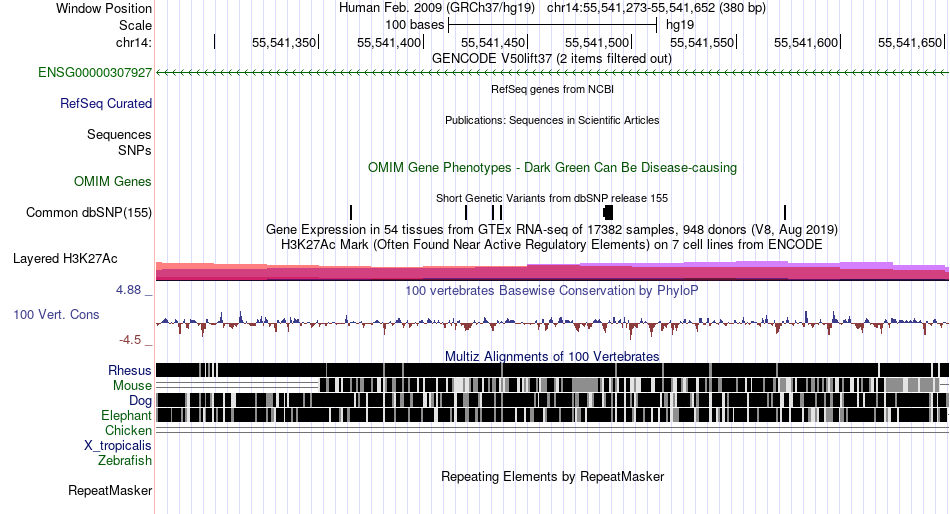Image resolution: width=950 pixels, height=514 pixels.
Task: Click 100 vertebrates Basewise Conservation by PhyloP
Action: pyautogui.click(x=552, y=290)
